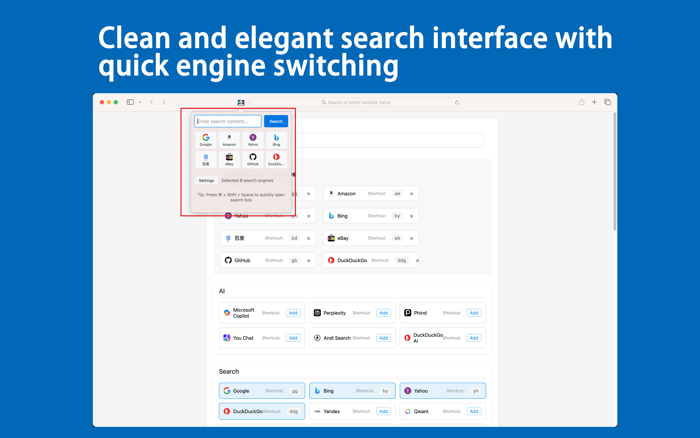Click the page vertical scrollbar
Viewport: 700px width, 438px height.
615,172
